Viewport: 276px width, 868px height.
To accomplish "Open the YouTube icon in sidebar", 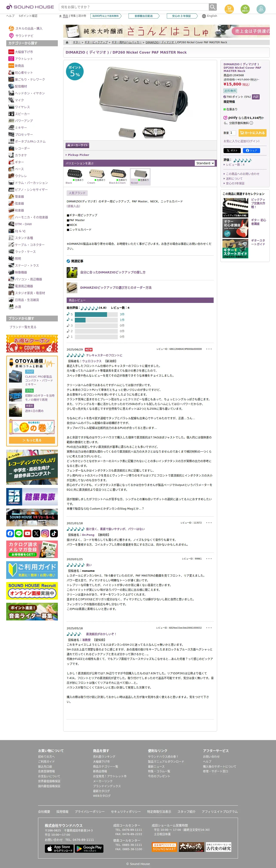I will (x=28, y=533).
